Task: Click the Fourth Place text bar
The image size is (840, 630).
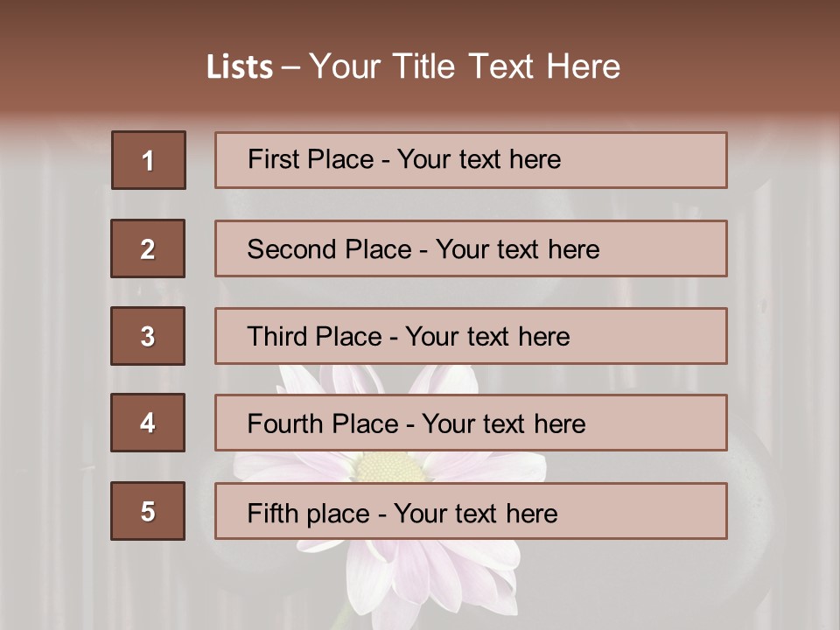Action: 471,423
